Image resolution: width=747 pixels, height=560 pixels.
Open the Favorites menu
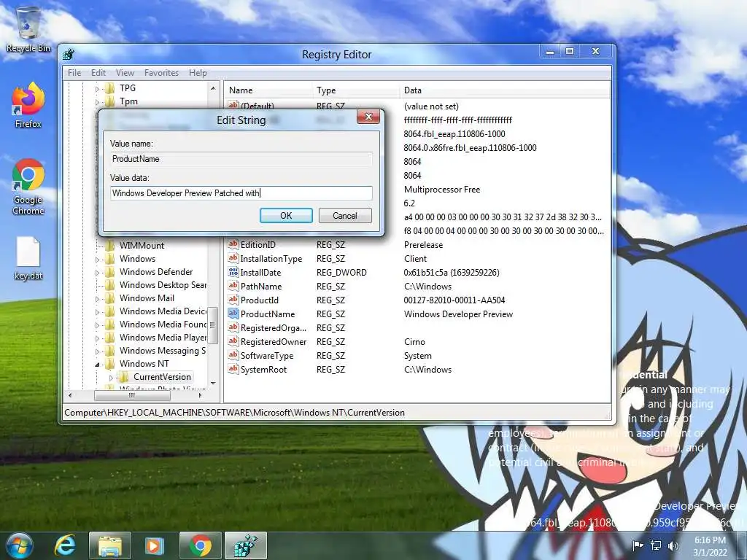[161, 73]
